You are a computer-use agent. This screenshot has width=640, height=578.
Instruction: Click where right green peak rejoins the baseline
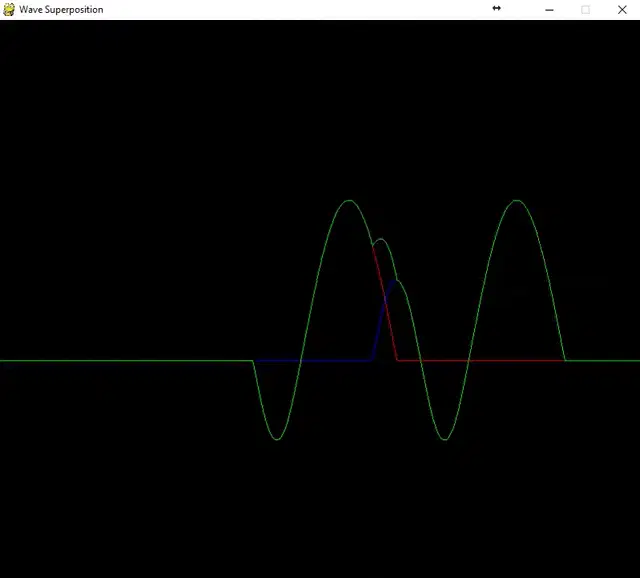pyautogui.click(x=565, y=360)
